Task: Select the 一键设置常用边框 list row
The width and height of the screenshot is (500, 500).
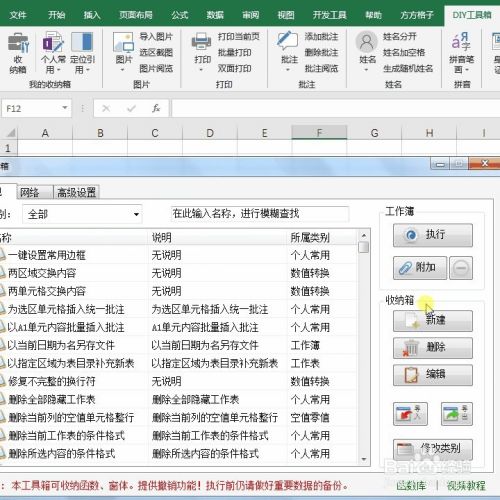Action: tap(178, 255)
